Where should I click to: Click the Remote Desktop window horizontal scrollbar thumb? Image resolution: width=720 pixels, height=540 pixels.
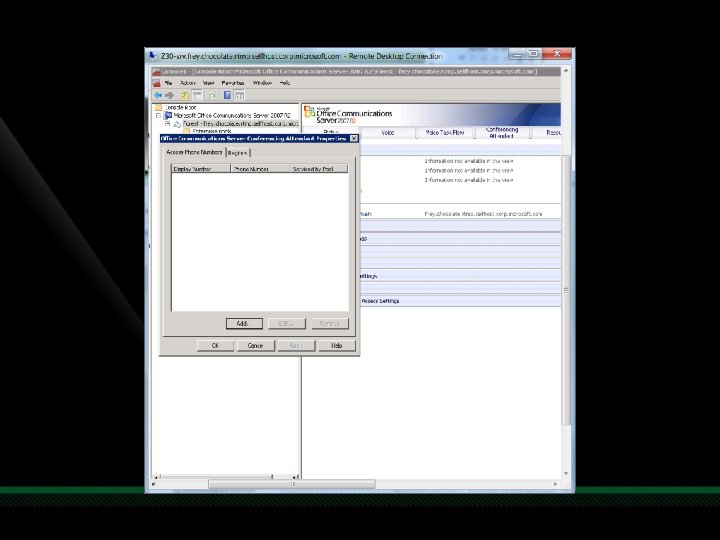pyautogui.click(x=292, y=484)
